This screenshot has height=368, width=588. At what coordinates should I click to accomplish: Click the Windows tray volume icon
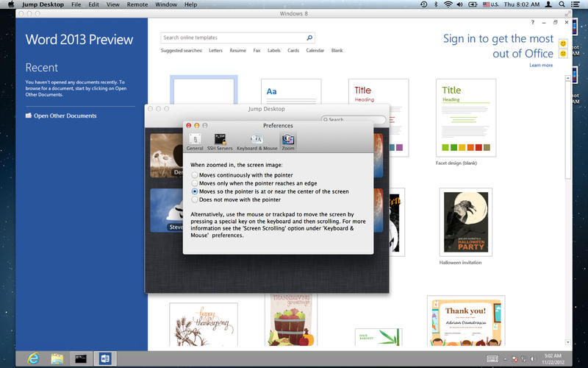tap(533, 359)
